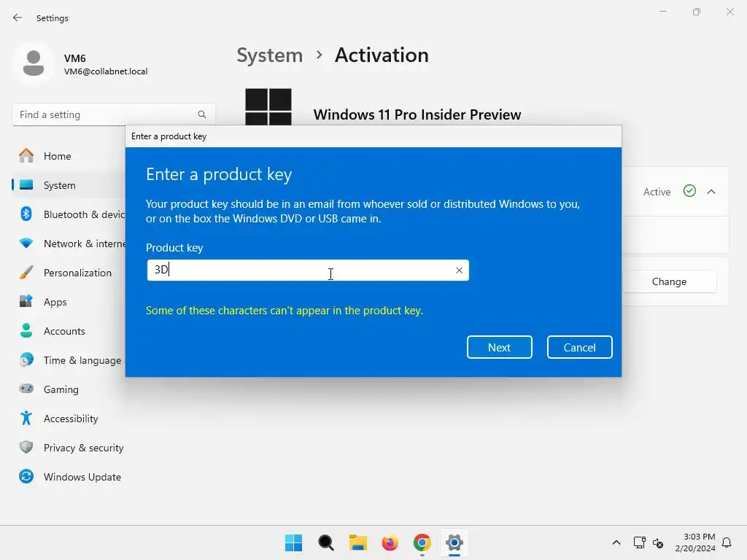Click System in the breadcrumb header
The height and width of the screenshot is (560, 747).
270,55
